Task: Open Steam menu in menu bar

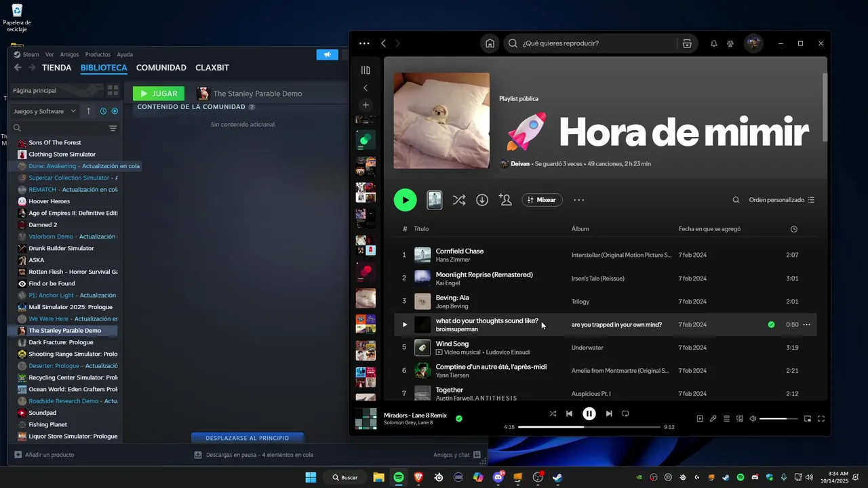Action: point(26,54)
